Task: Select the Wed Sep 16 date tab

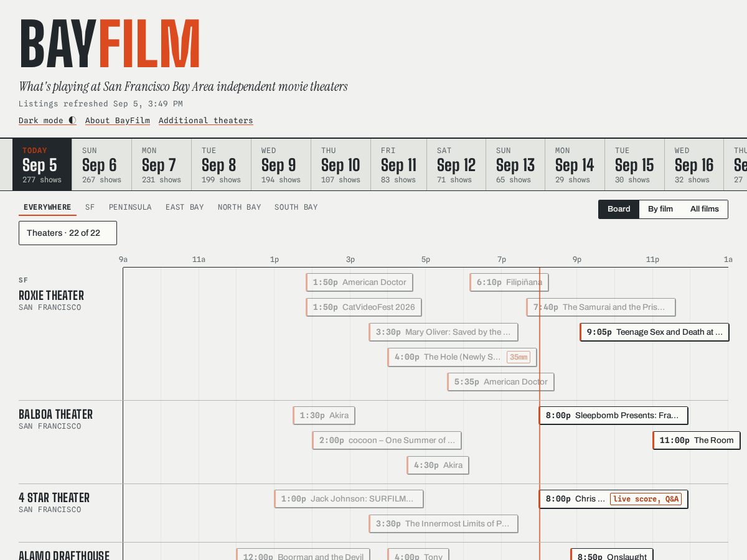Action: click(x=695, y=165)
